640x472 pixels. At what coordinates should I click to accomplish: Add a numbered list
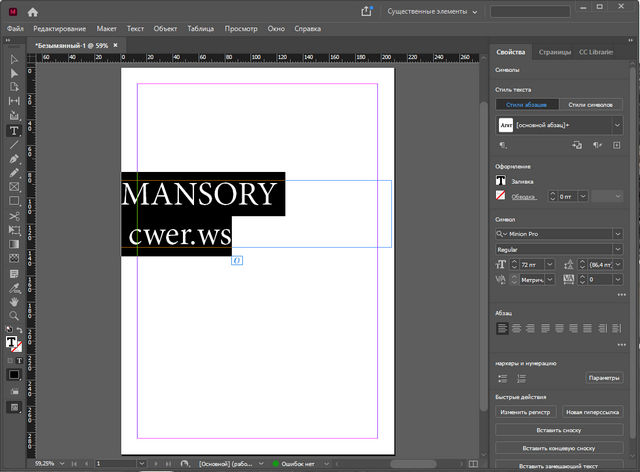pos(521,378)
